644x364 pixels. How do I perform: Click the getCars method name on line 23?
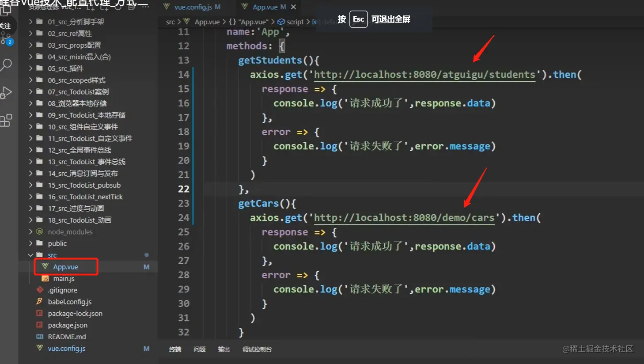pos(258,203)
